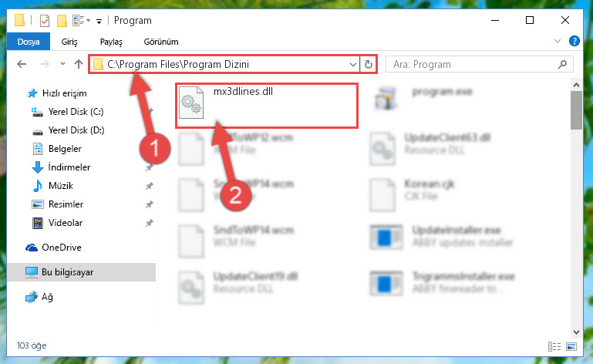Switch to details view icon in status bar
Screen dimensions: 593x364
[x=554, y=346]
